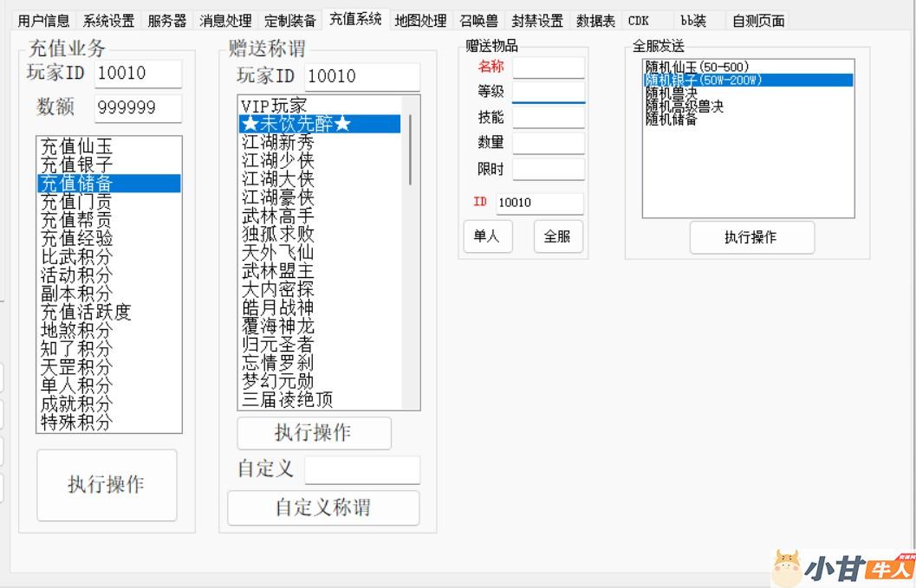
Task: Select 随机仙玉(50-500) in 全服发送 list
Action: 697,67
